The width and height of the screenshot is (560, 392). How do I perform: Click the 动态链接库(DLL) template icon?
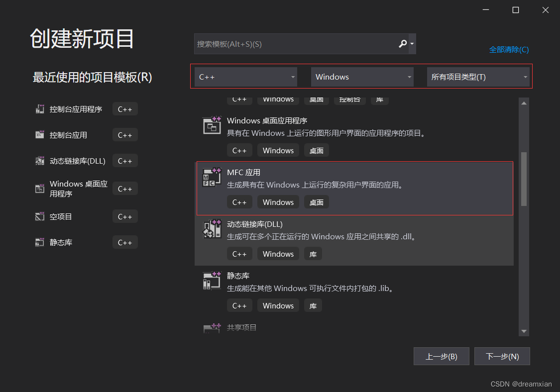pos(212,229)
